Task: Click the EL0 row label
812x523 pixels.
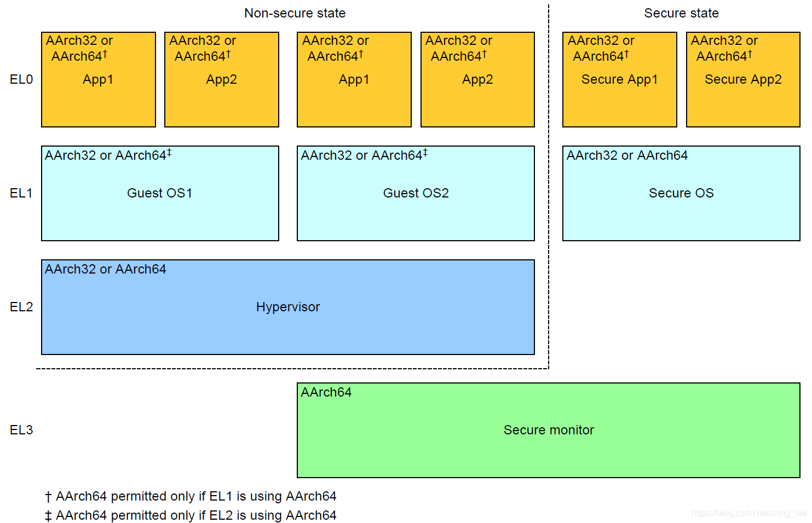Action: pos(21,79)
